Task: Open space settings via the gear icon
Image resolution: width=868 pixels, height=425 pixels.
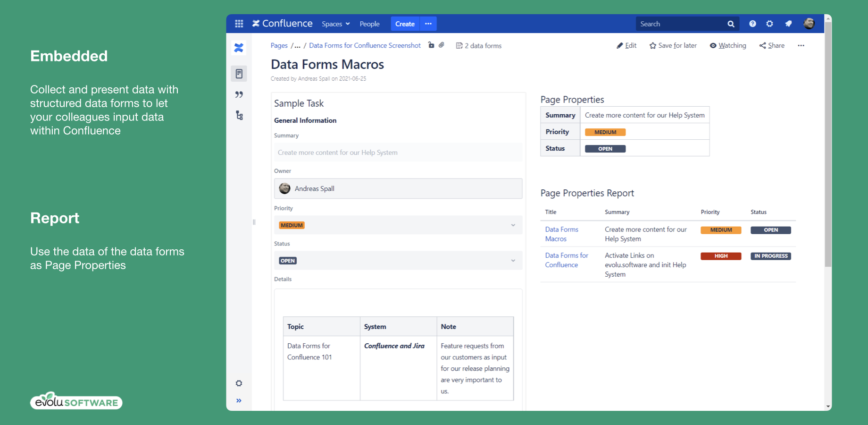Action: point(239,383)
